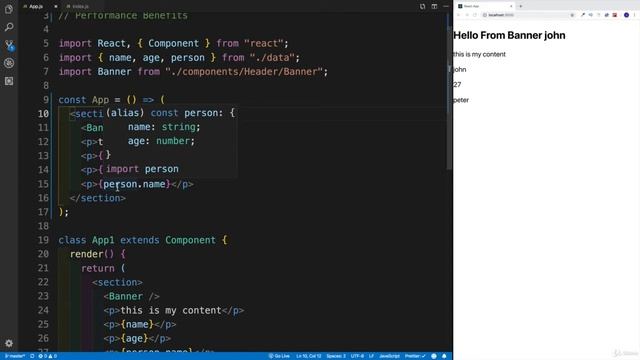Viewport: 640px width, 360px height.
Task: Open the Manage gear at sidebar bottom
Action: click(x=9, y=343)
